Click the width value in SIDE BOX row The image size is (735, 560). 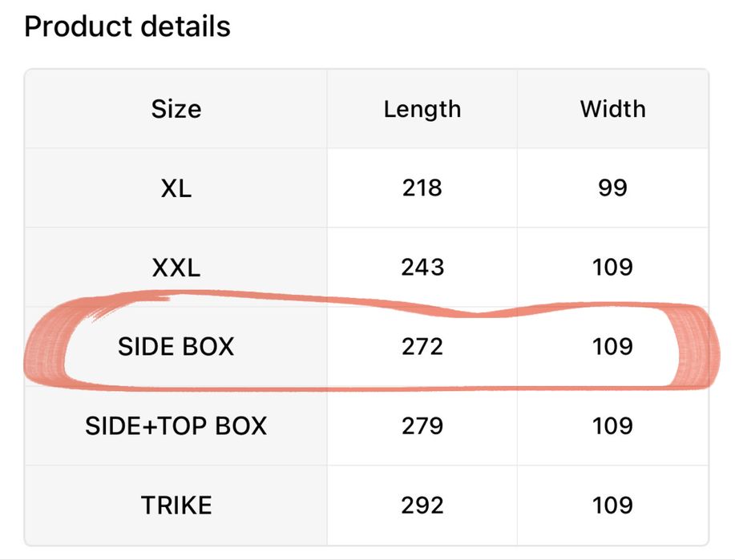(x=612, y=347)
